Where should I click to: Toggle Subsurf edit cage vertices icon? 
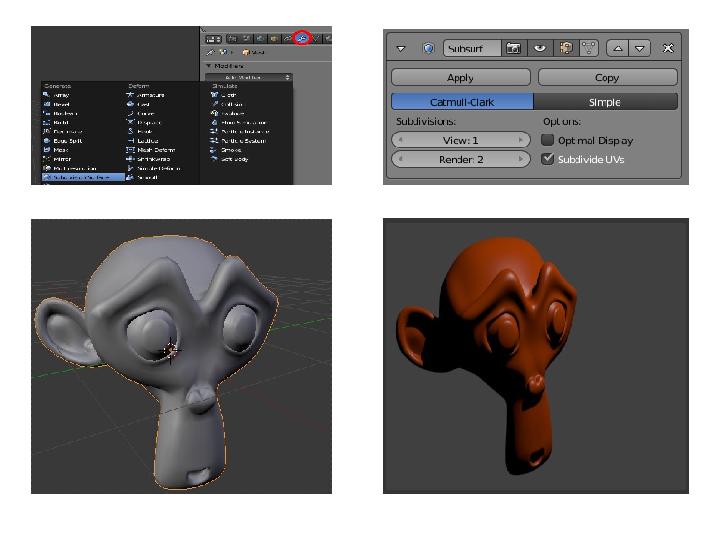(x=591, y=48)
